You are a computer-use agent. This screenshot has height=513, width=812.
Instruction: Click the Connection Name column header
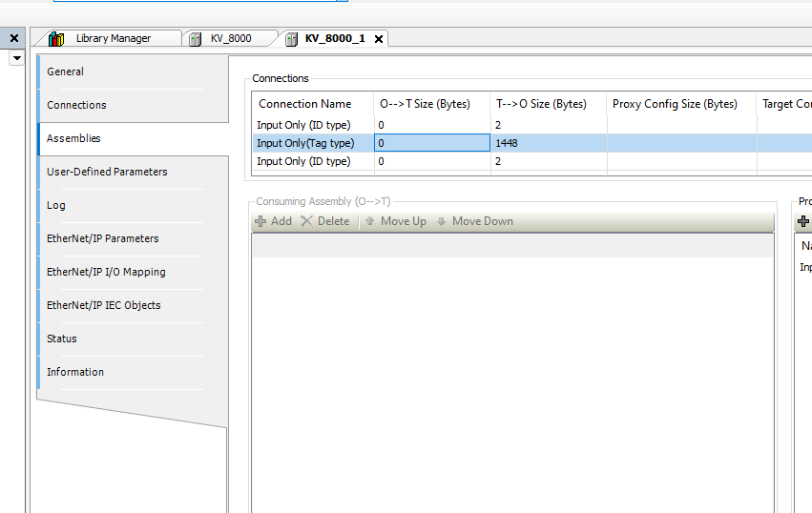(x=313, y=104)
